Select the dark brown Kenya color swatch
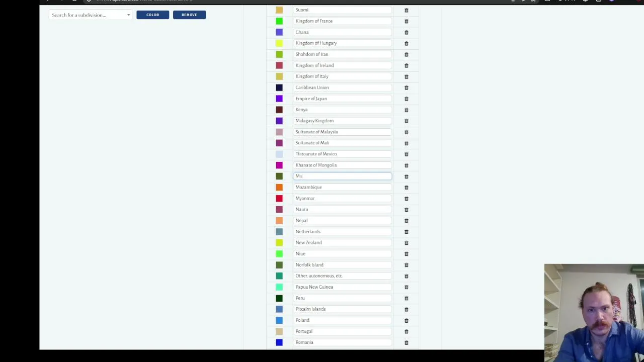 (279, 110)
